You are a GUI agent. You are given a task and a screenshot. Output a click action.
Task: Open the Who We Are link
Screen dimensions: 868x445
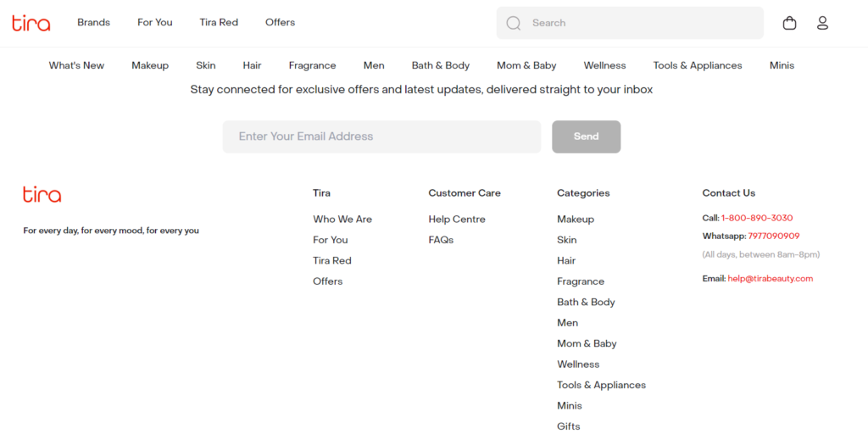click(x=342, y=220)
